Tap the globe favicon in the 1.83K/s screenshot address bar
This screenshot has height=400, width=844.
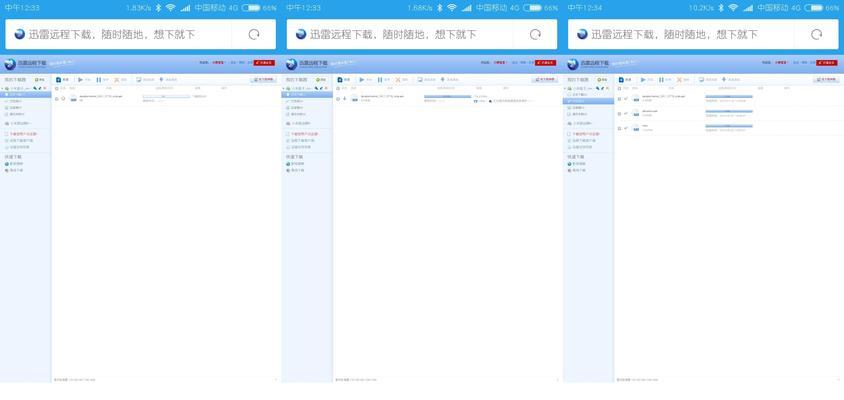(19, 34)
